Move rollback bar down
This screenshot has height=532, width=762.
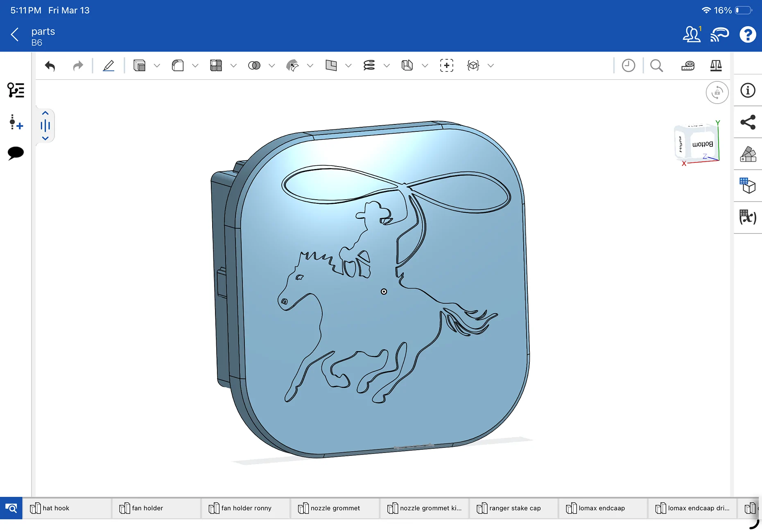click(x=45, y=138)
